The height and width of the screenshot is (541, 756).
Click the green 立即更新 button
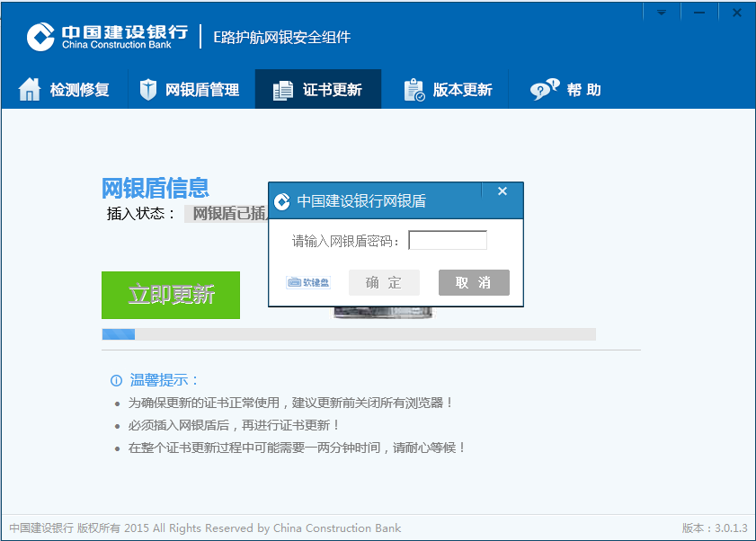(171, 295)
